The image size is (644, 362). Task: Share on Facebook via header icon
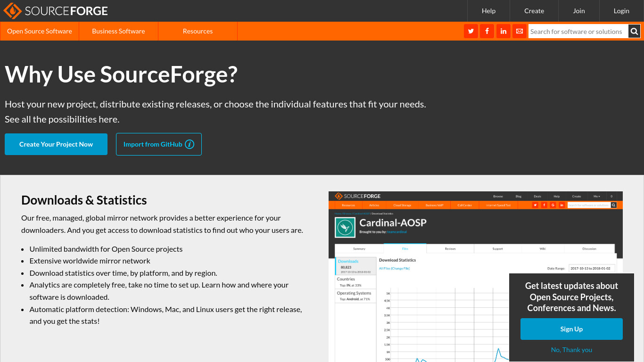click(x=487, y=31)
